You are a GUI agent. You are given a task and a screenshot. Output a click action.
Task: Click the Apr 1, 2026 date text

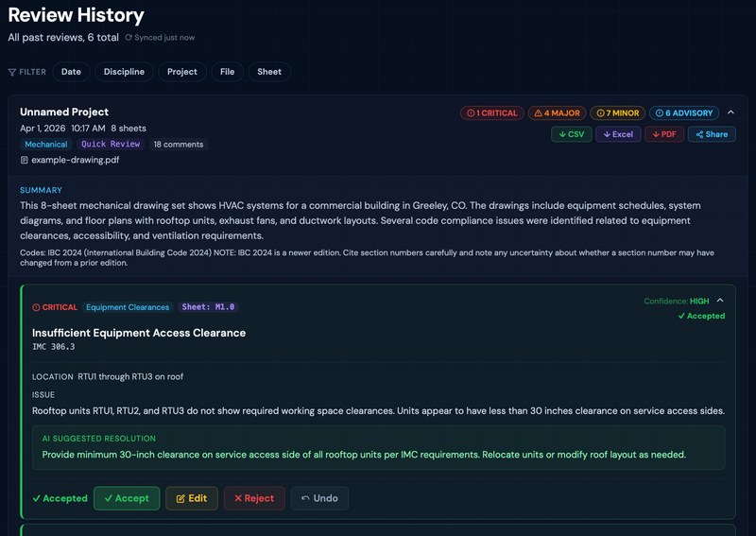(43, 129)
